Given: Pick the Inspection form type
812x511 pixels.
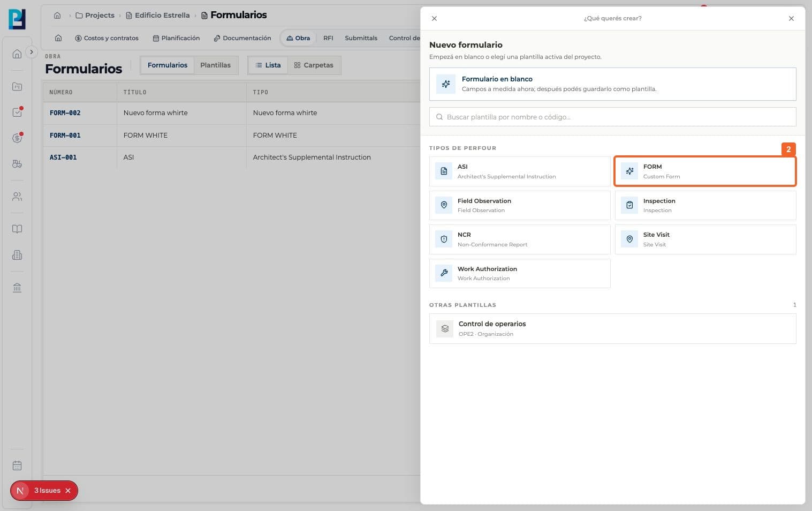Looking at the screenshot, I should tap(705, 205).
